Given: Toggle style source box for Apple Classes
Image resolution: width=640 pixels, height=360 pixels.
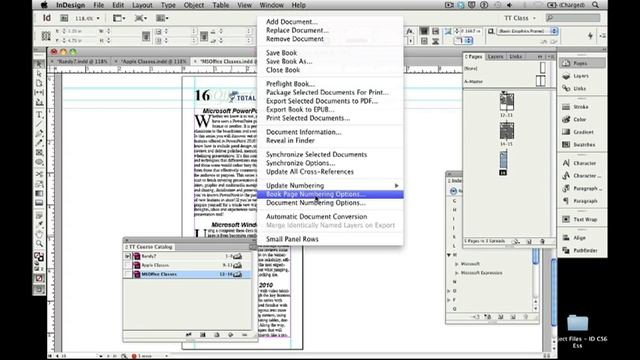Looking at the screenshot, I should point(127,265).
